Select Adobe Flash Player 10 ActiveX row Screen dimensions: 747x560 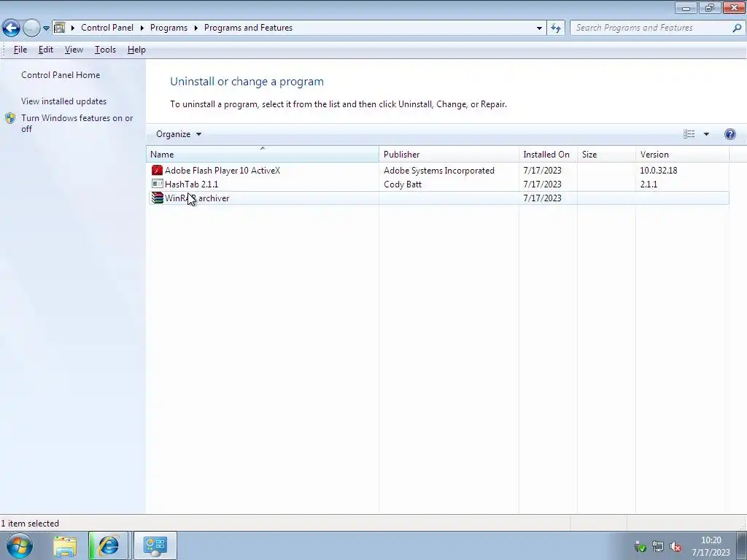438,171
